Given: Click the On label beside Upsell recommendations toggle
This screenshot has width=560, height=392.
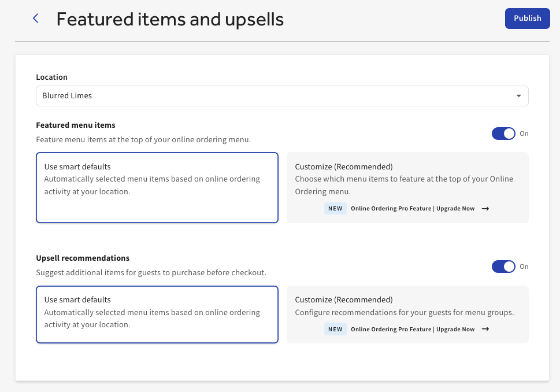Looking at the screenshot, I should pyautogui.click(x=524, y=267).
